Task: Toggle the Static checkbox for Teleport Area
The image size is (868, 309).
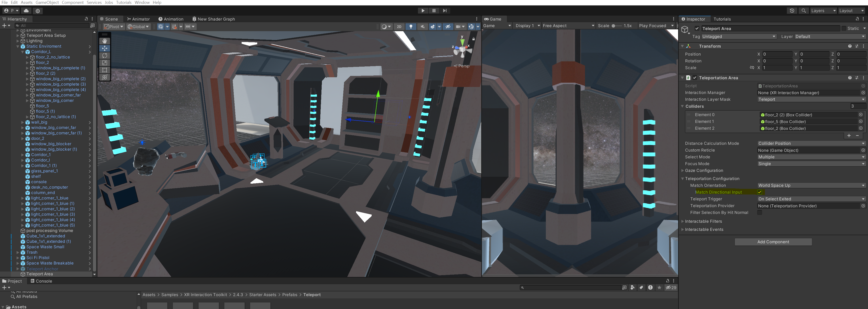Action: (844, 29)
